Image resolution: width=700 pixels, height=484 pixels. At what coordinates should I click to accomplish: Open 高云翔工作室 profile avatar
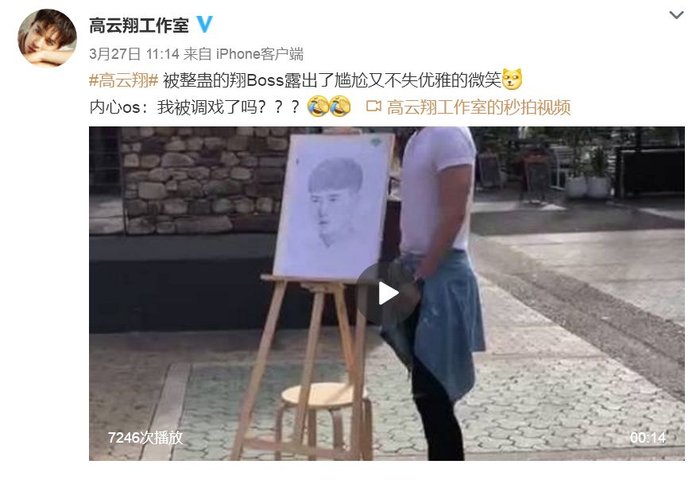click(47, 38)
